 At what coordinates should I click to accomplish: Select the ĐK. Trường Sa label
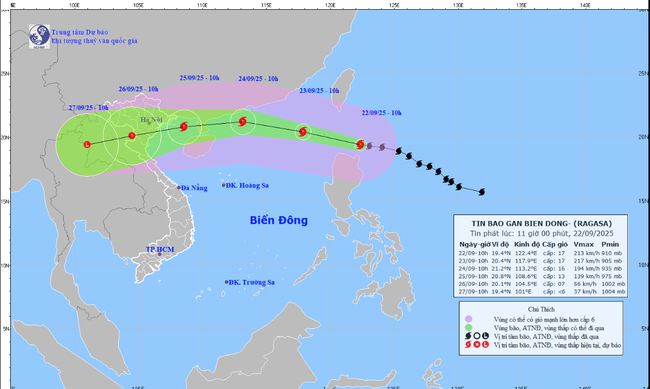tap(252, 282)
